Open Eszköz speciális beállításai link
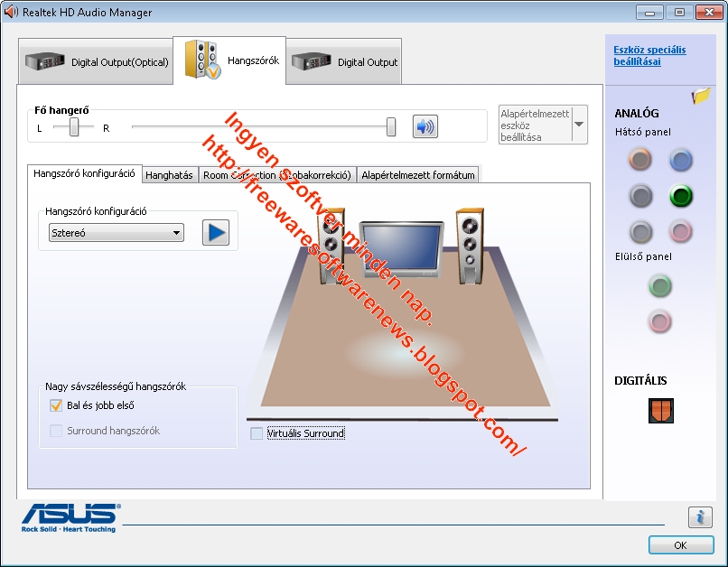Image resolution: width=728 pixels, height=567 pixels. (x=649, y=56)
